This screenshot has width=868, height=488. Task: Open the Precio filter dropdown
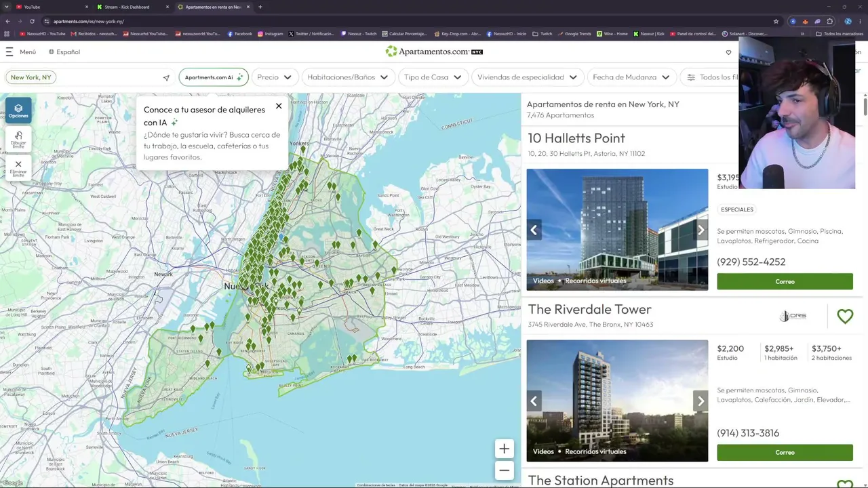[275, 77]
